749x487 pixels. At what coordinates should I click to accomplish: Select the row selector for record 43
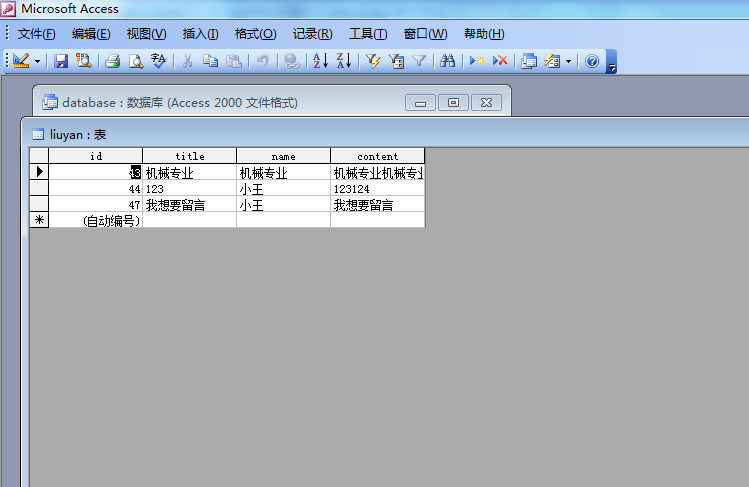pyautogui.click(x=39, y=172)
